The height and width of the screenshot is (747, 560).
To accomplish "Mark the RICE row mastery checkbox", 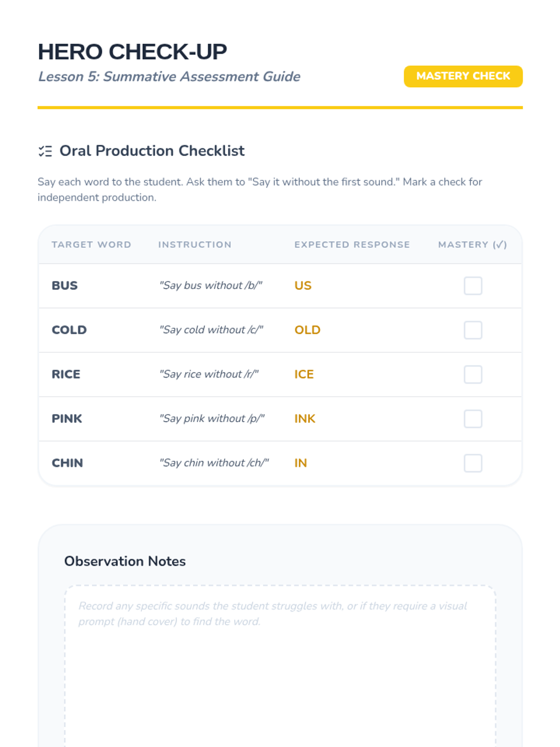I will [x=473, y=374].
